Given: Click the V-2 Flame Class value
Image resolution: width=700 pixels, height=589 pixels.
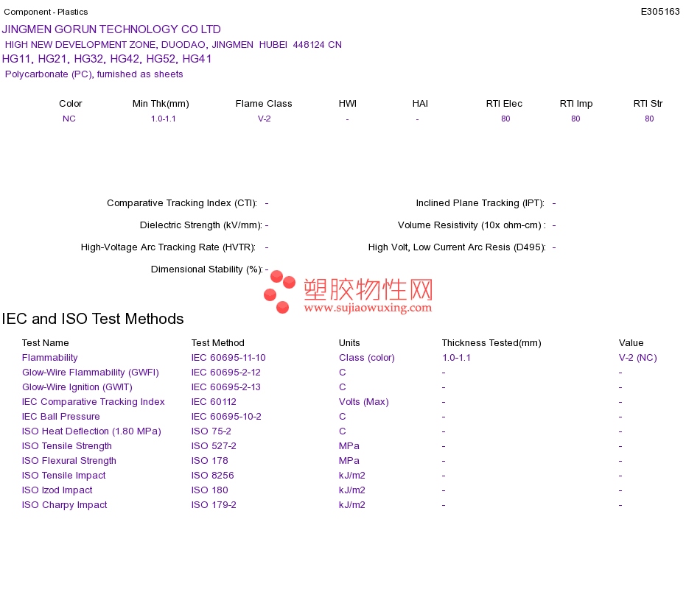Looking at the screenshot, I should pyautogui.click(x=265, y=119).
